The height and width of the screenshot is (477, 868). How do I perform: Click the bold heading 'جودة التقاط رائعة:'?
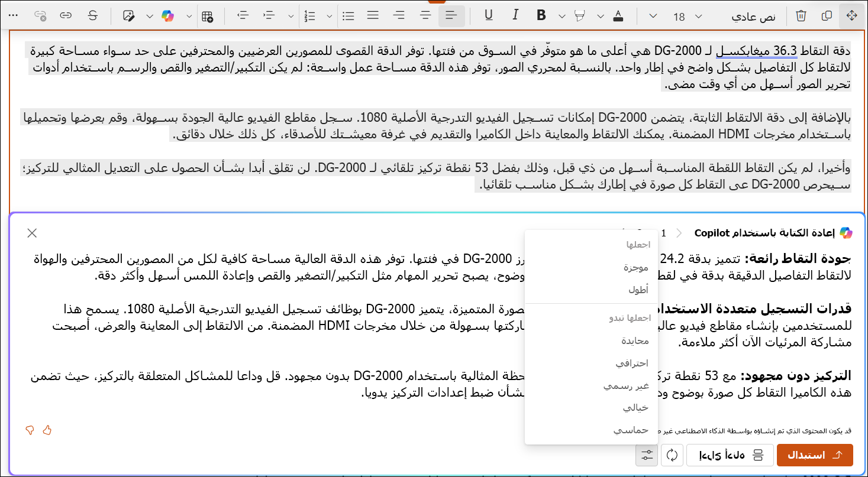click(799, 258)
